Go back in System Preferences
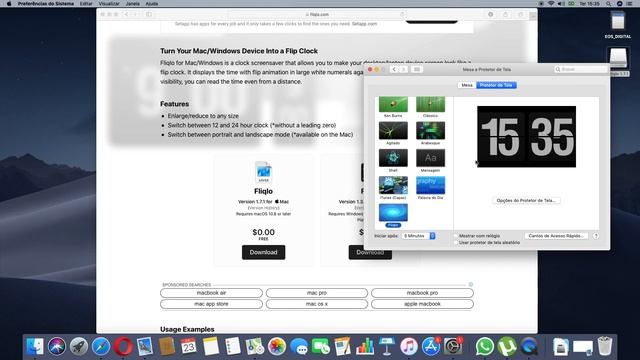The image size is (640, 360). pyautogui.click(x=394, y=69)
